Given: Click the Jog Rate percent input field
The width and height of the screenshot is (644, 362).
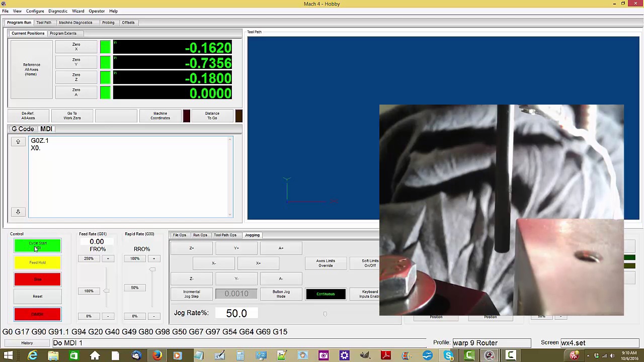Looking at the screenshot, I should [236, 313].
